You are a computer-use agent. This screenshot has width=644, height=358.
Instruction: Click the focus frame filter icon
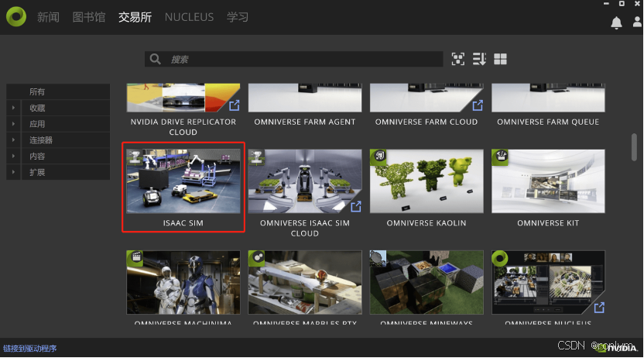[458, 59]
